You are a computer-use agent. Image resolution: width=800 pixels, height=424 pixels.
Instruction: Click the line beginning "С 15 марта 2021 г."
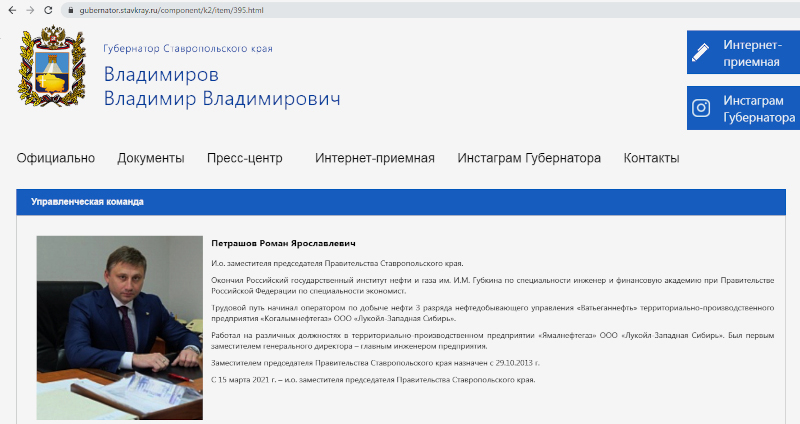(373, 380)
